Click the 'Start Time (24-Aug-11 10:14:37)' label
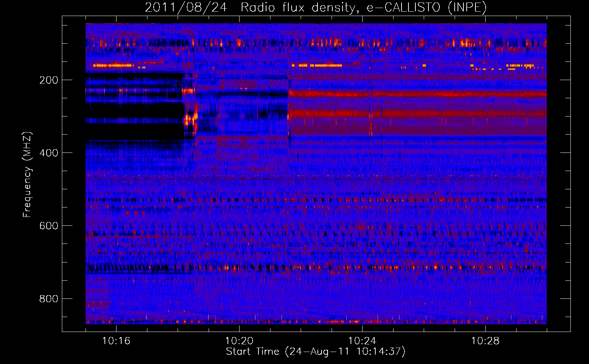Screen dimensions: 589x364 (x=316, y=352)
